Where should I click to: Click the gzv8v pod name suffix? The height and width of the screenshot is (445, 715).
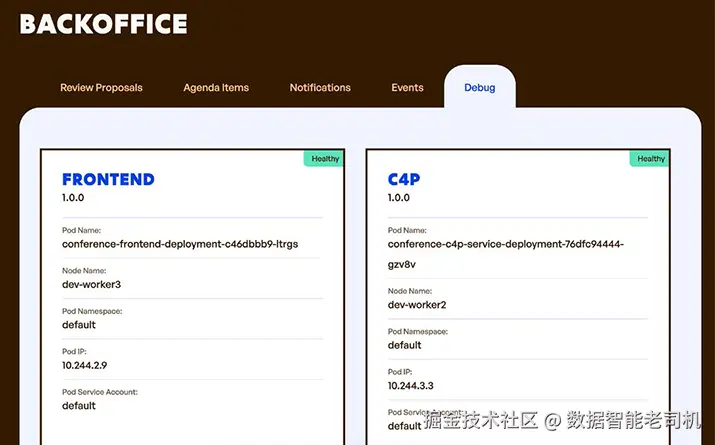(402, 264)
